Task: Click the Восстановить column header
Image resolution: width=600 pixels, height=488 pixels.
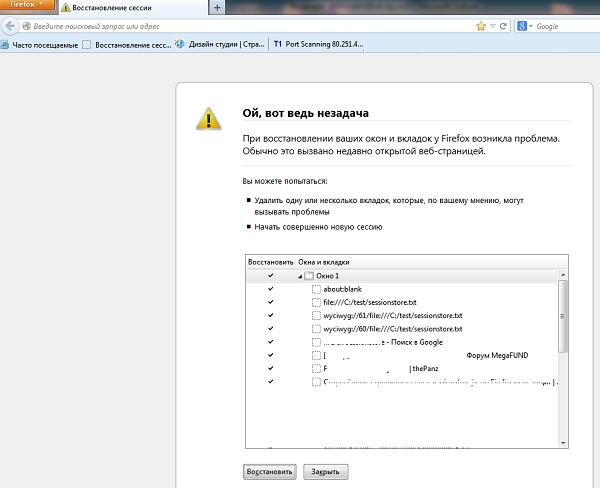Action: pos(271,262)
